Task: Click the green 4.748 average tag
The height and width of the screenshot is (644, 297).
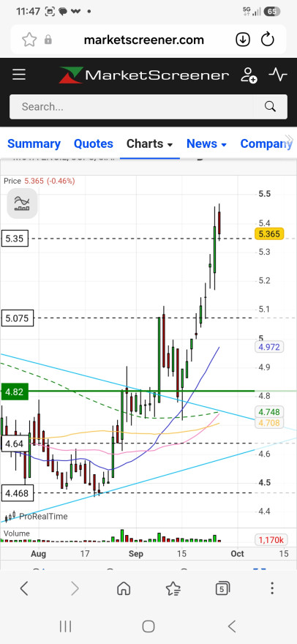Action: 269,412
